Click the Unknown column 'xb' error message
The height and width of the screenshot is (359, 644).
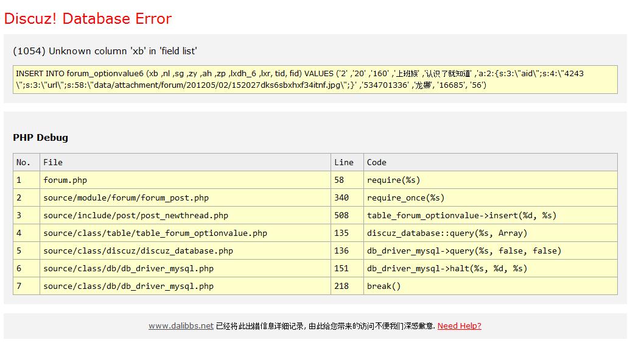(105, 51)
